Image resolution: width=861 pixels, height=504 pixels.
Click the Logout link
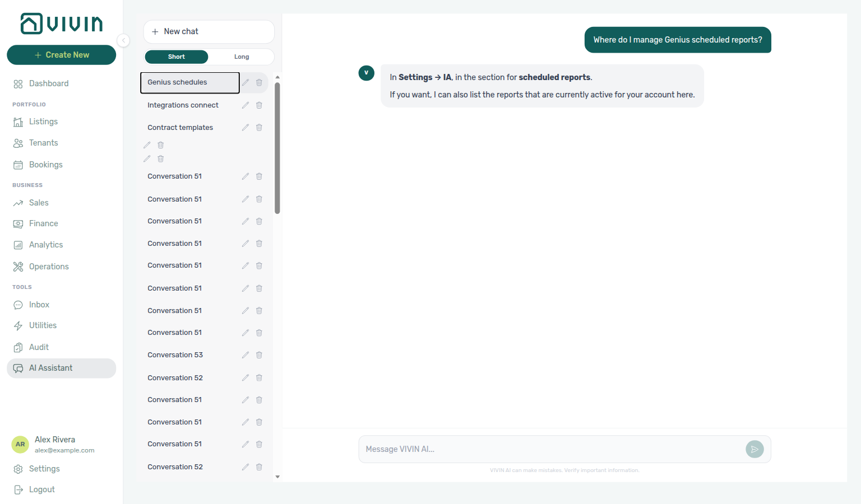[x=41, y=489]
